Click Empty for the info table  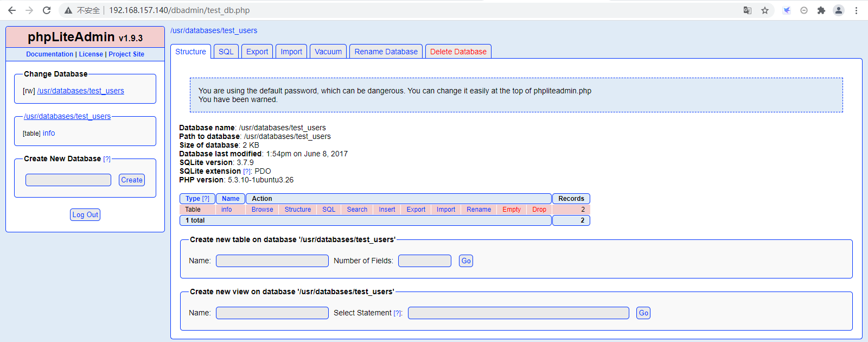click(x=512, y=210)
